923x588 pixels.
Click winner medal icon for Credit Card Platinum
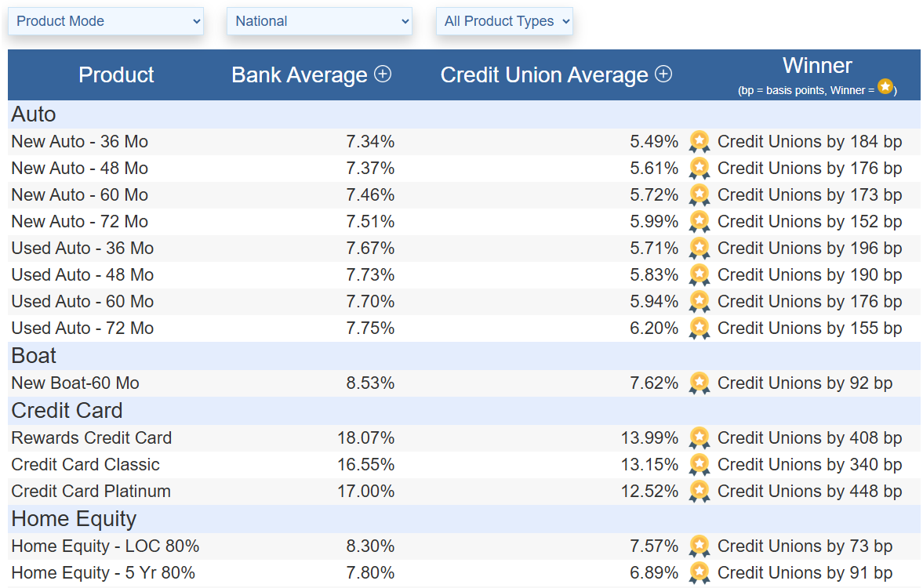click(699, 492)
